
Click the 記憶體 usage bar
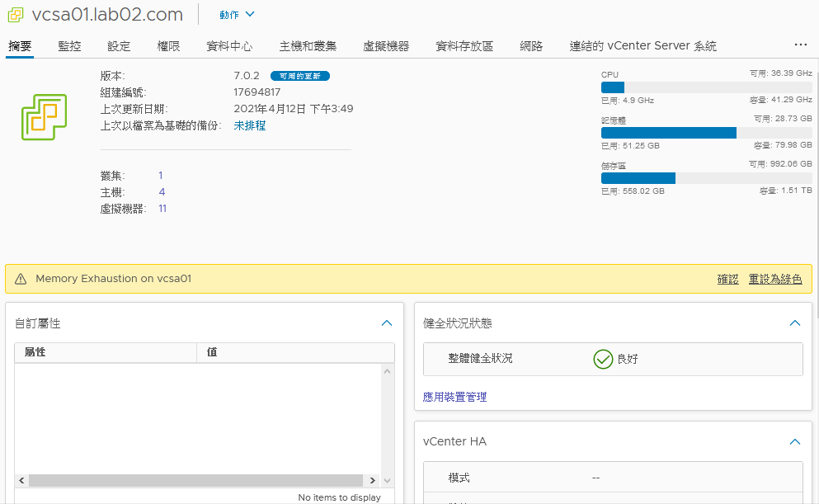pyautogui.click(x=707, y=133)
